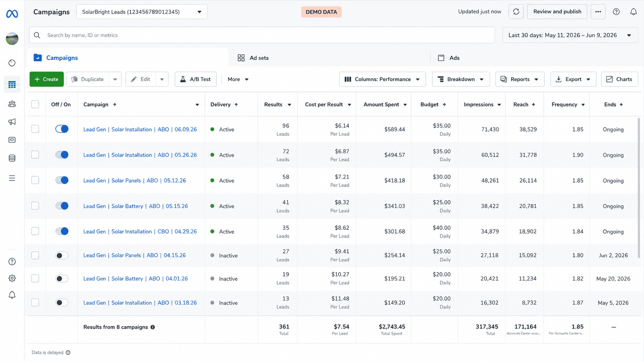Open the settings gear icon in sidebar
The width and height of the screenshot is (644, 362).
point(12,278)
